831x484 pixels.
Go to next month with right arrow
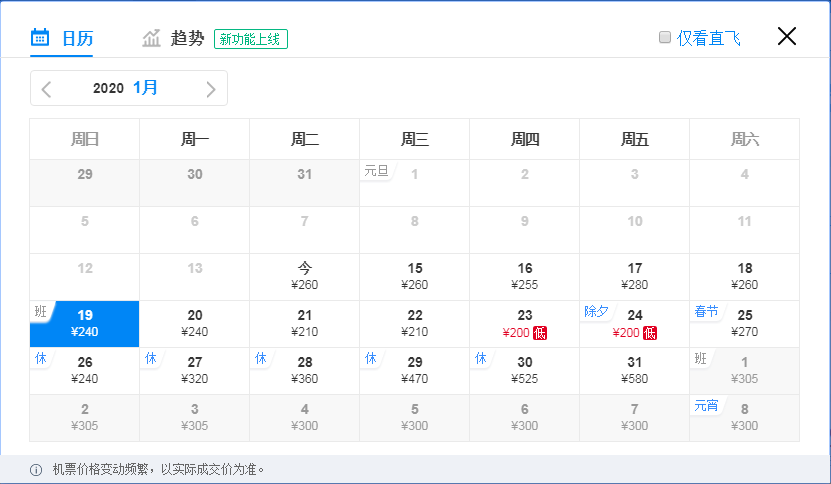210,89
